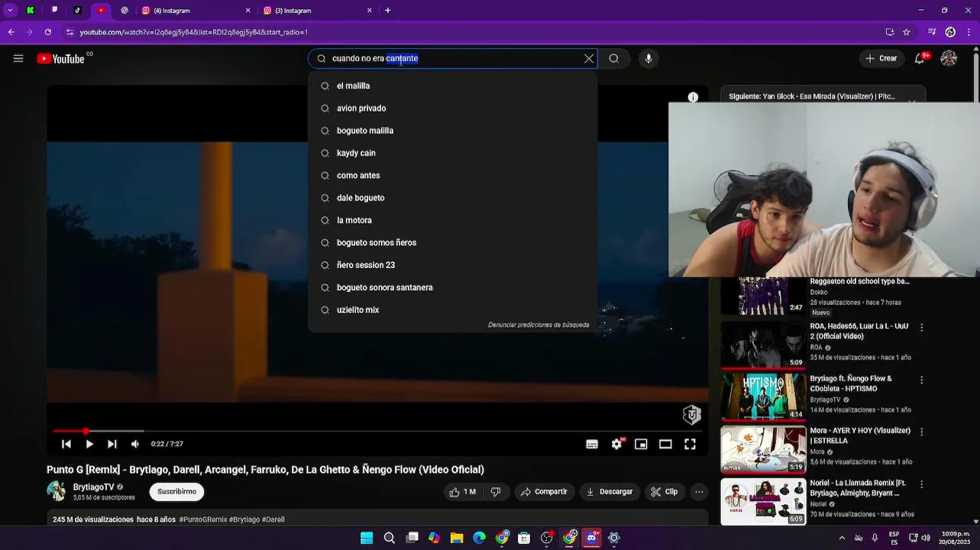
Task: Open the HPTISMO video thumbnail
Action: (x=763, y=397)
